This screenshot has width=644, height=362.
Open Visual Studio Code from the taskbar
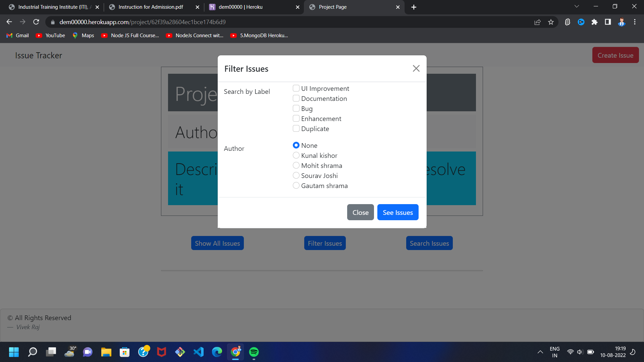coord(199,352)
